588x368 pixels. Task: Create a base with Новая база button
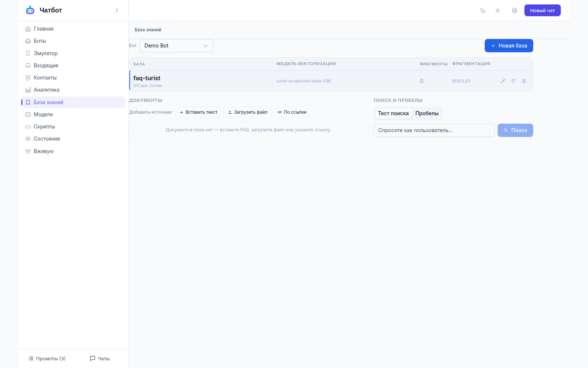509,46
